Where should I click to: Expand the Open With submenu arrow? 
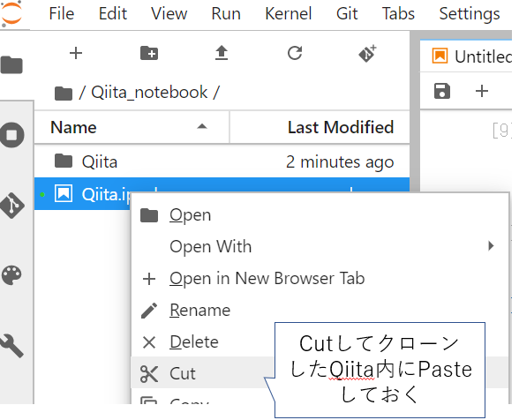point(491,246)
